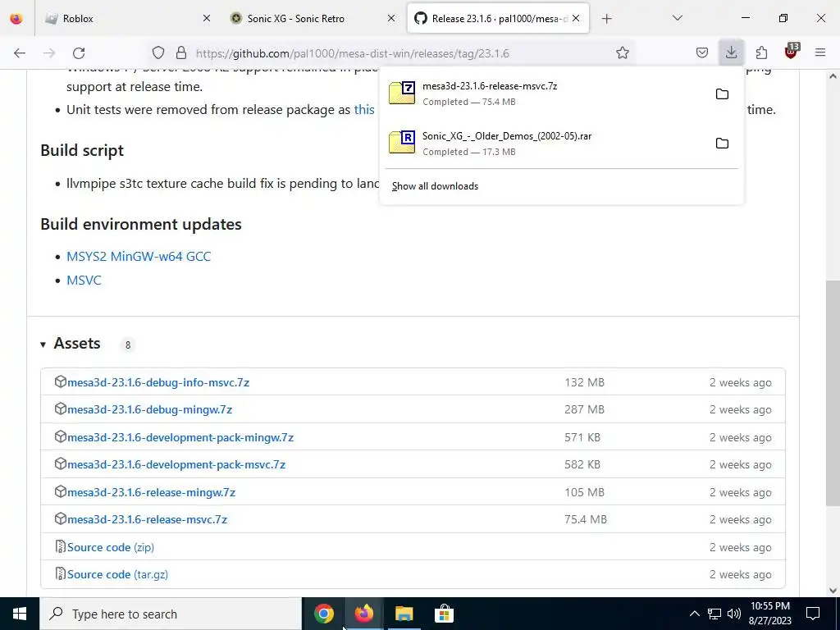
Task: Reload the GitHub release page
Action: pyautogui.click(x=79, y=53)
